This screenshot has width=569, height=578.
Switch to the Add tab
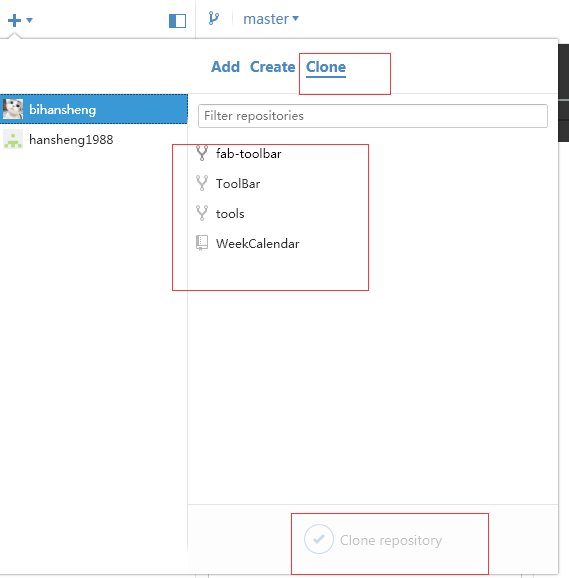coord(225,67)
